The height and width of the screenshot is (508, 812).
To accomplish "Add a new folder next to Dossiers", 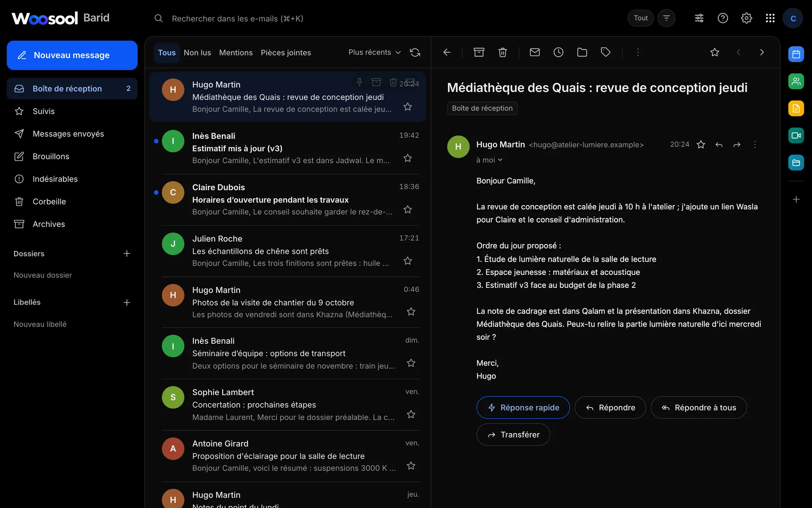I will click(x=127, y=254).
